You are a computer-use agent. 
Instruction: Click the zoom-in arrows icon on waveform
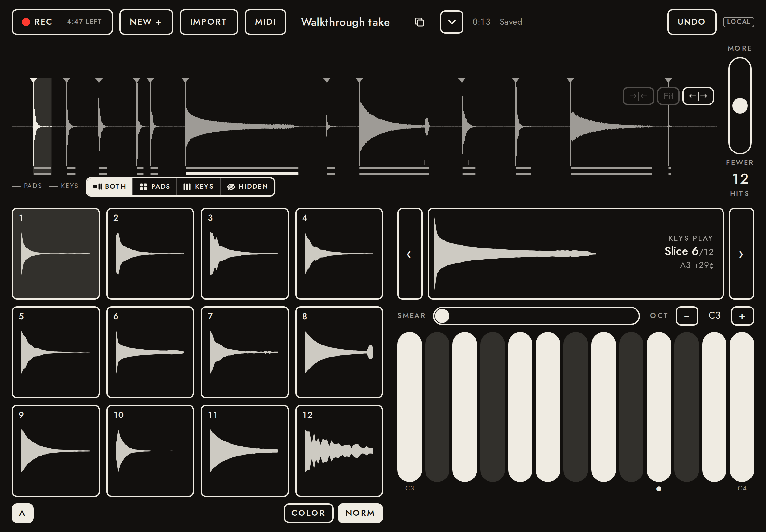click(638, 96)
